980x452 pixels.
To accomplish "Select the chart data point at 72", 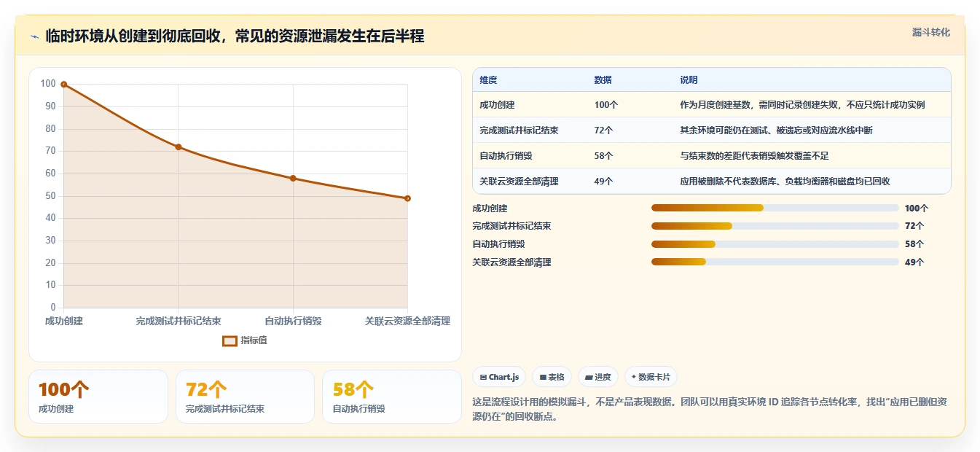I will [x=179, y=147].
